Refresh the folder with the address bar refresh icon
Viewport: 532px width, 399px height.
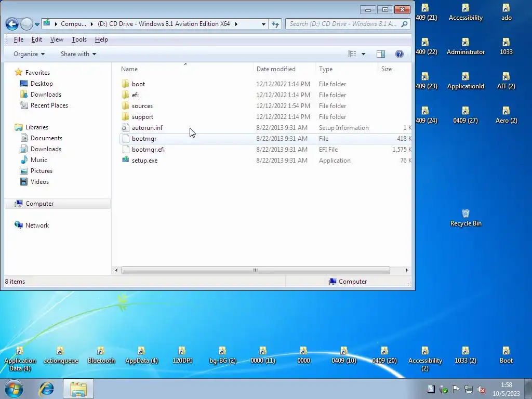pyautogui.click(x=275, y=24)
